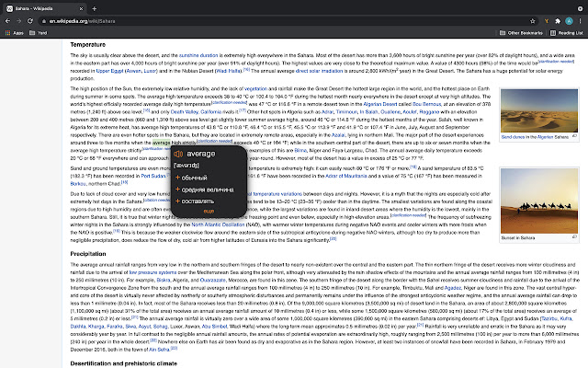Show more translations via 'еще' link
Image resolution: width=588 pixels, height=368 pixels.
click(x=209, y=212)
